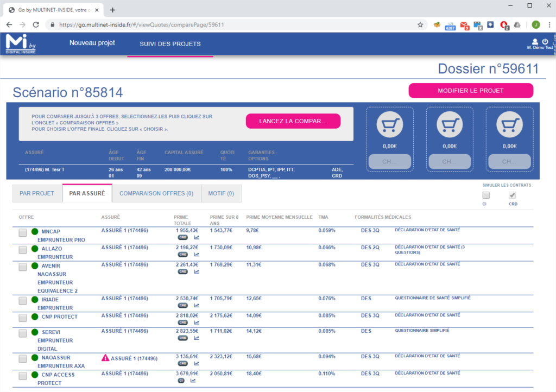The height and width of the screenshot is (392, 556).
Task: Click TMA column header
Action: (323, 217)
